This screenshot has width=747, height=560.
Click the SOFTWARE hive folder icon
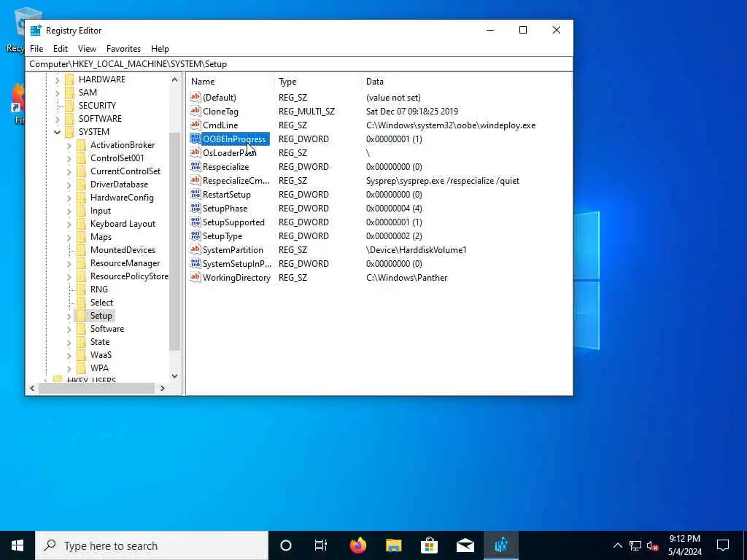(x=69, y=119)
